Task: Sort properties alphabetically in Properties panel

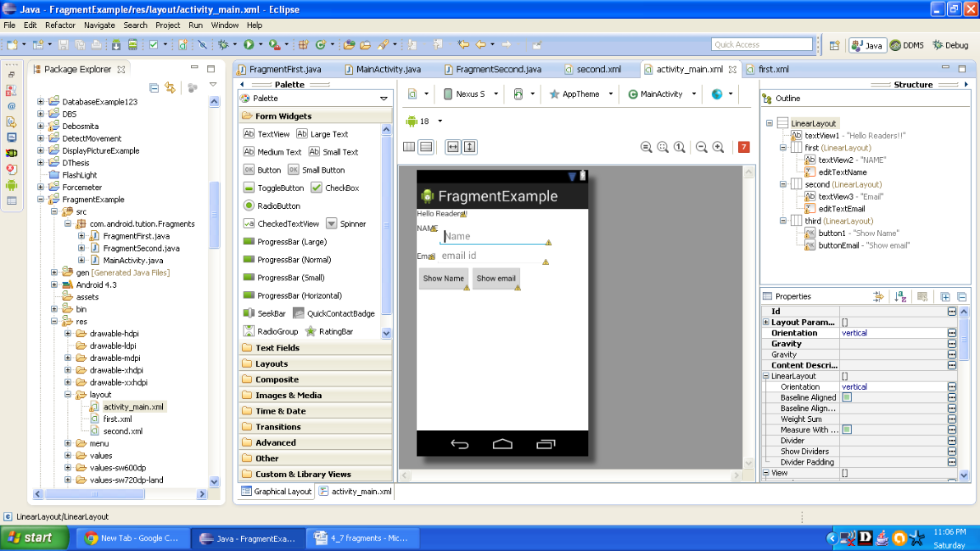Action: pyautogui.click(x=901, y=296)
